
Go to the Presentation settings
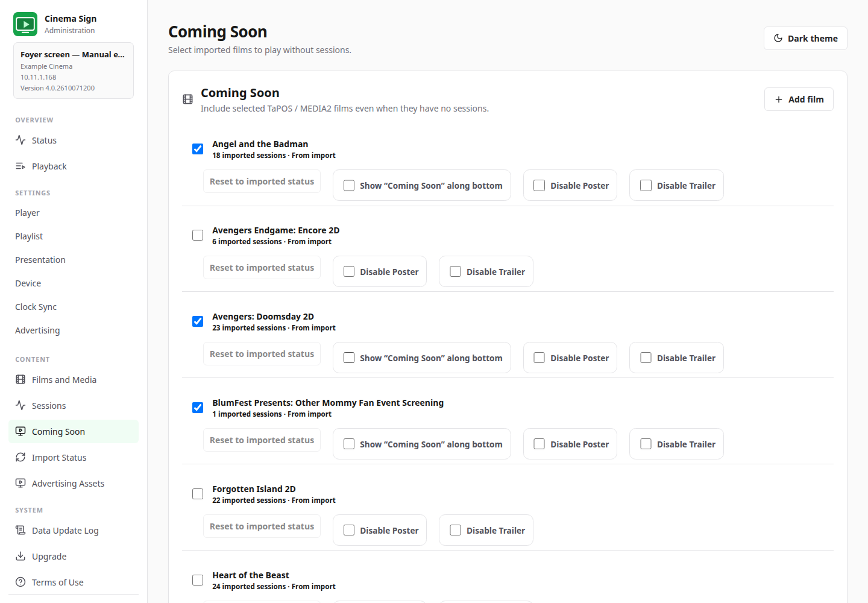point(74,260)
